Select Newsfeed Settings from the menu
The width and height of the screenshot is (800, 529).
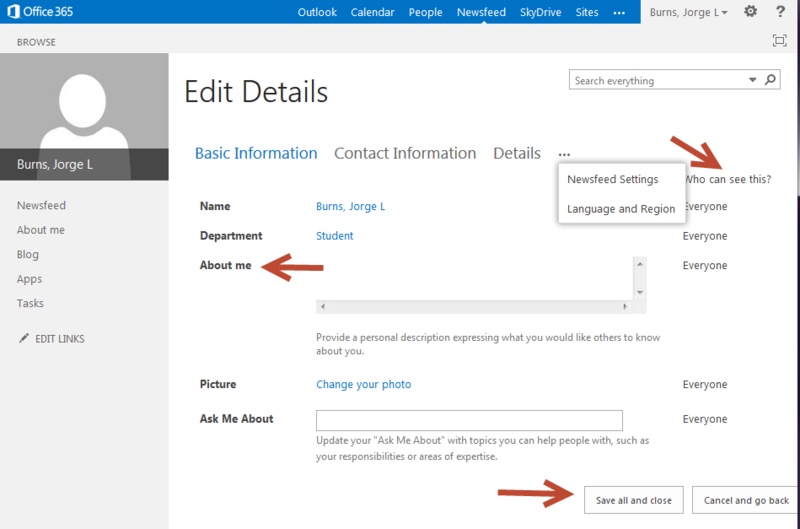click(x=612, y=180)
